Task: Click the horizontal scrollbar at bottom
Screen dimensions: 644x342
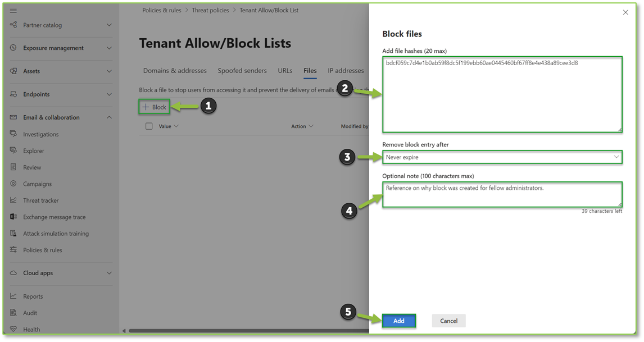Action: pos(248,331)
